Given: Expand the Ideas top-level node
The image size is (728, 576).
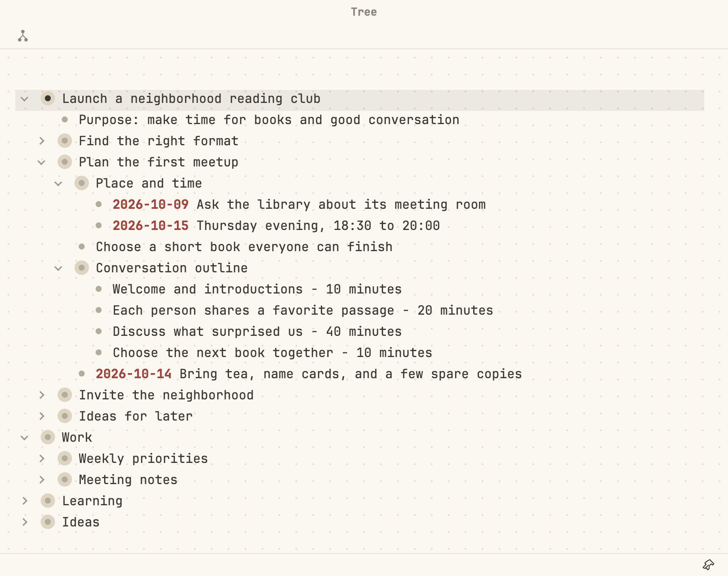Looking at the screenshot, I should [x=25, y=522].
